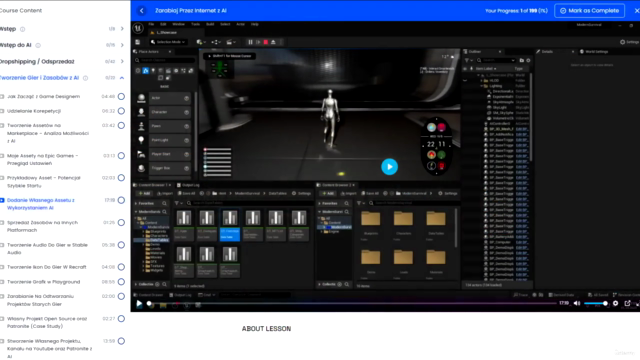
Task: Click the ABOUT LESSON heading tab
Action: tap(267, 329)
